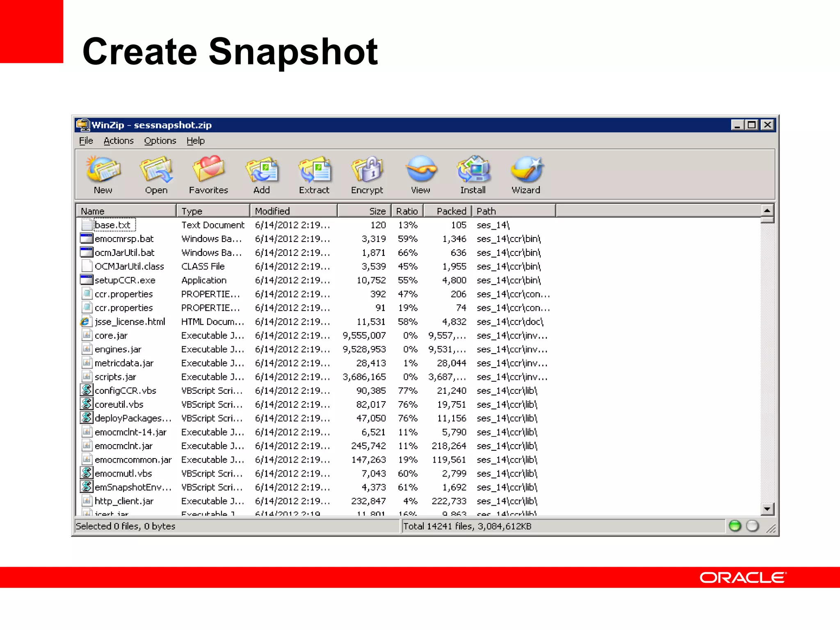Select the core.jar file icon
Viewport: 840px width, 630px height.
[87, 335]
